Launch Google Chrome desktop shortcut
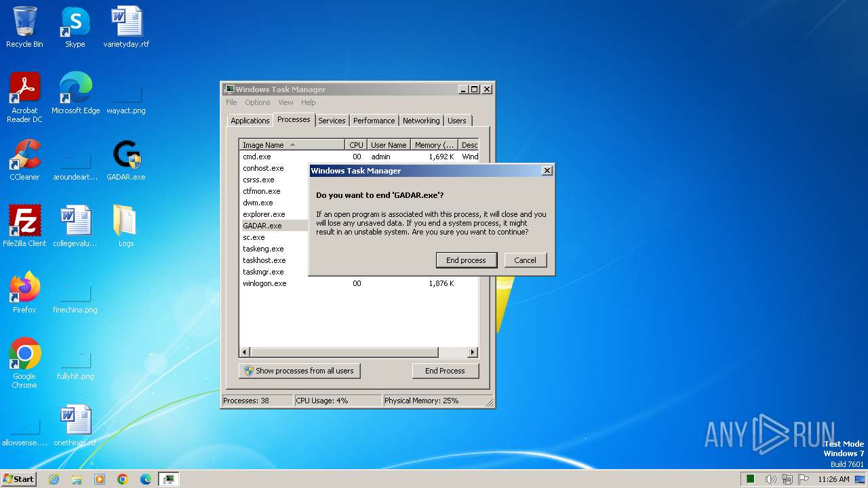Screen dimensions: 868x488 click(24, 363)
